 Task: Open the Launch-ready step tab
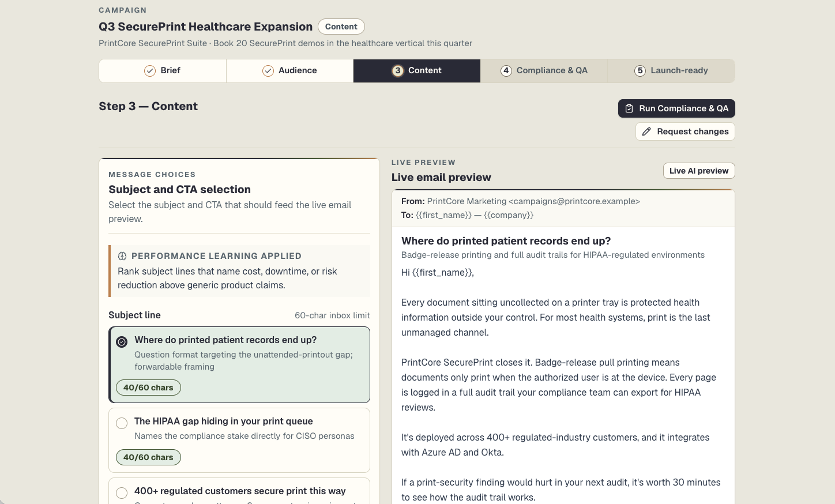(671, 70)
